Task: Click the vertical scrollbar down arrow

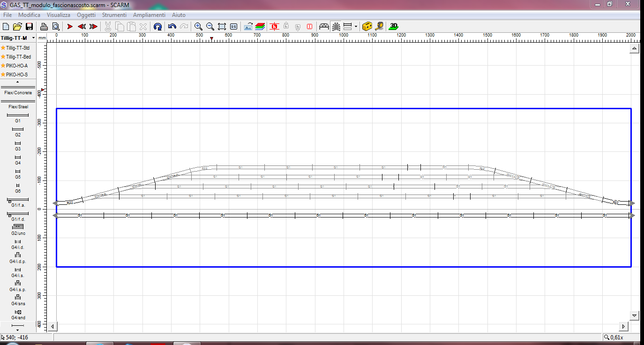Action: click(635, 315)
